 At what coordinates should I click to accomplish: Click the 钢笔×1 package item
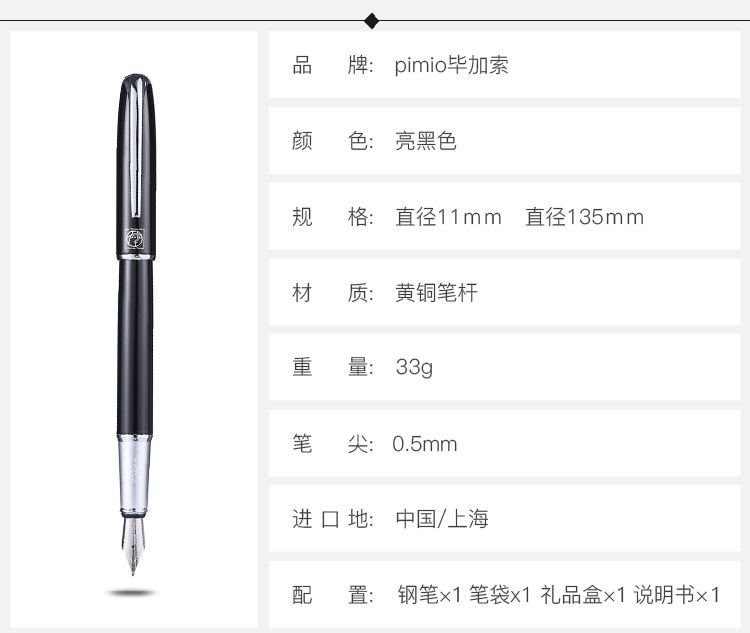coord(429,595)
